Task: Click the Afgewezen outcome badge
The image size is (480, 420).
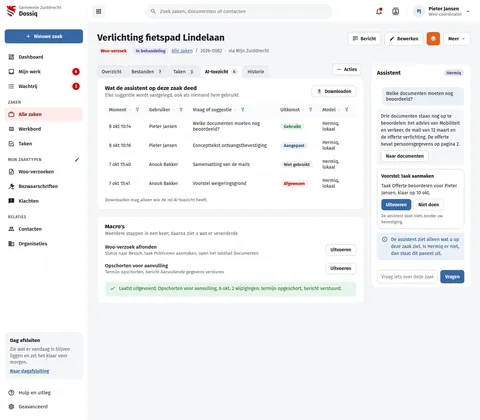Action: [x=294, y=183]
